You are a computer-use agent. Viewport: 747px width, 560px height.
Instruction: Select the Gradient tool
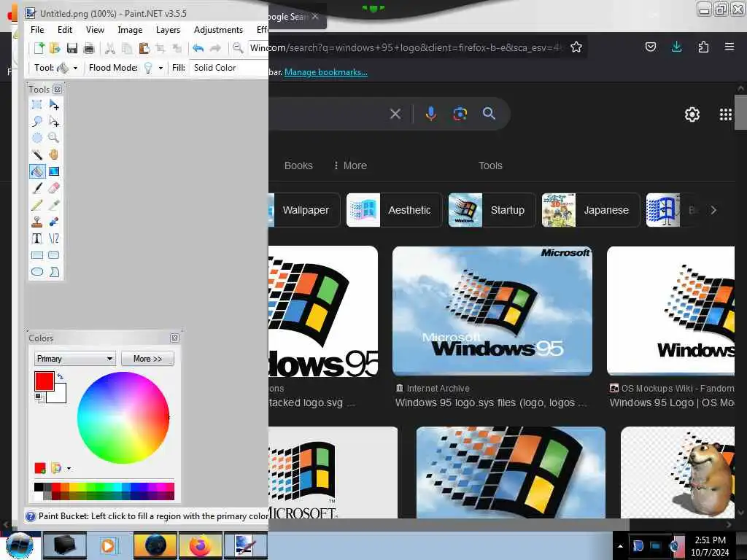(x=54, y=171)
